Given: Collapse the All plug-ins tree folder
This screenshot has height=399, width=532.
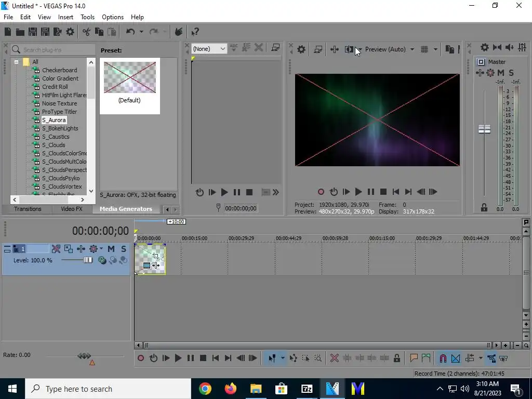Looking at the screenshot, I should pyautogui.click(x=16, y=62).
